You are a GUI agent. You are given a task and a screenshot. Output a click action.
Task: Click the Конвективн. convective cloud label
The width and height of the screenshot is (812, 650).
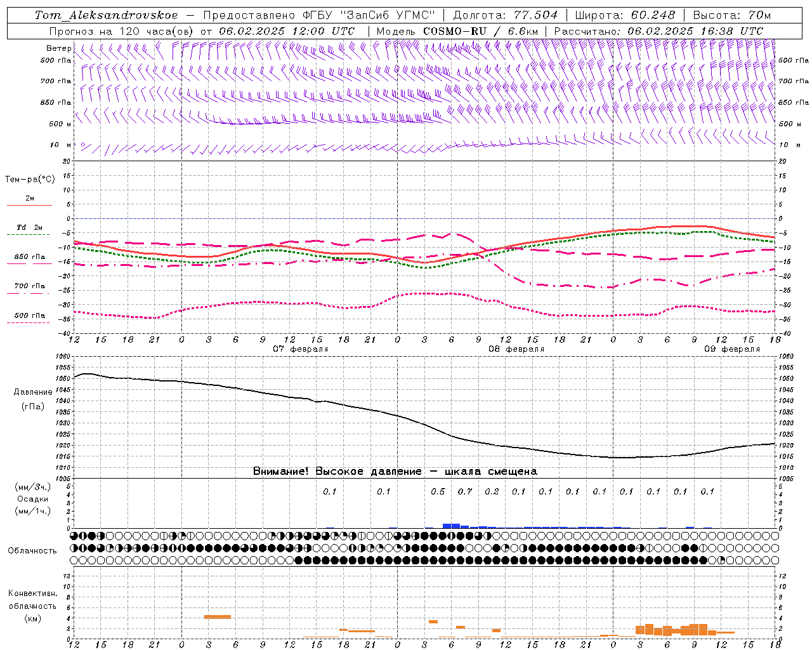(x=32, y=594)
